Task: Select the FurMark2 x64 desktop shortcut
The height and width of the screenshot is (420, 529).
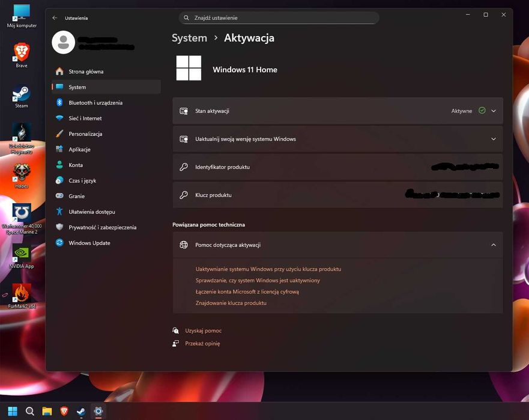Action: point(22,296)
